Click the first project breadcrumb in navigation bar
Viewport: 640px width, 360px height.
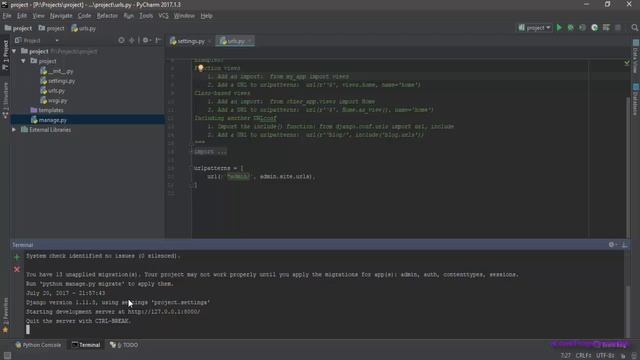18,28
